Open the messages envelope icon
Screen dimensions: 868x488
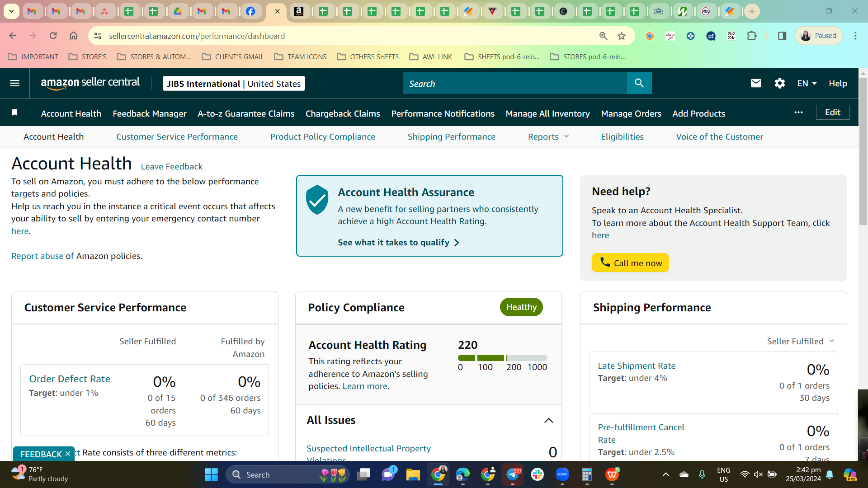point(756,83)
